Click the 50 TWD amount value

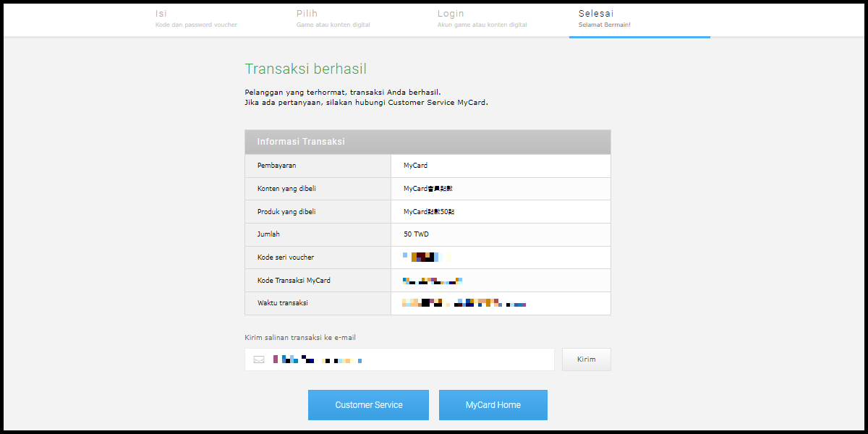point(417,234)
